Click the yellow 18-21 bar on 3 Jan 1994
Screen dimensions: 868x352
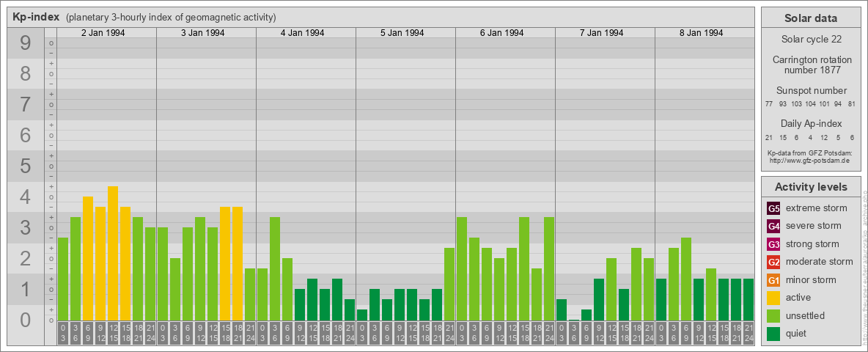238,263
